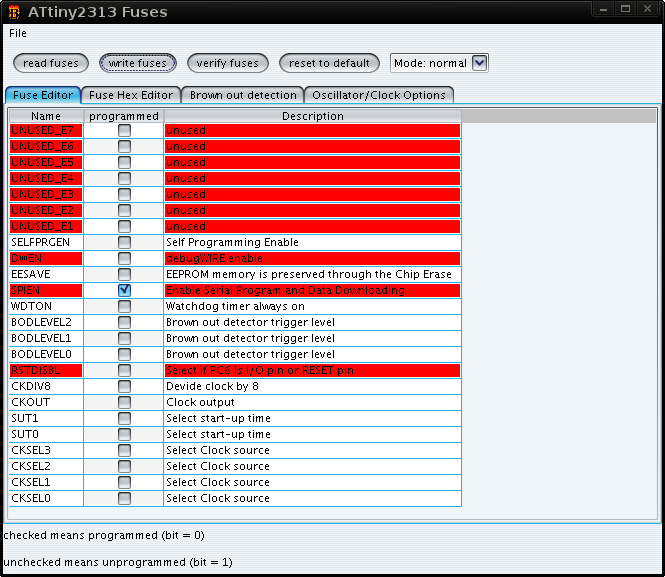Toggle the UNUSED_E5 checkbox
665x577 pixels.
(x=124, y=162)
